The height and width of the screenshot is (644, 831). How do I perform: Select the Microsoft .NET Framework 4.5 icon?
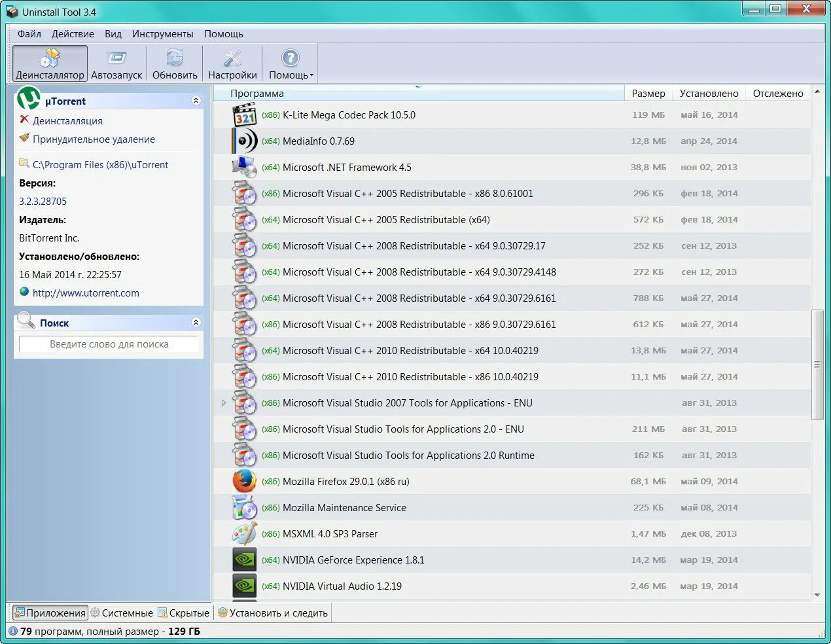click(245, 168)
